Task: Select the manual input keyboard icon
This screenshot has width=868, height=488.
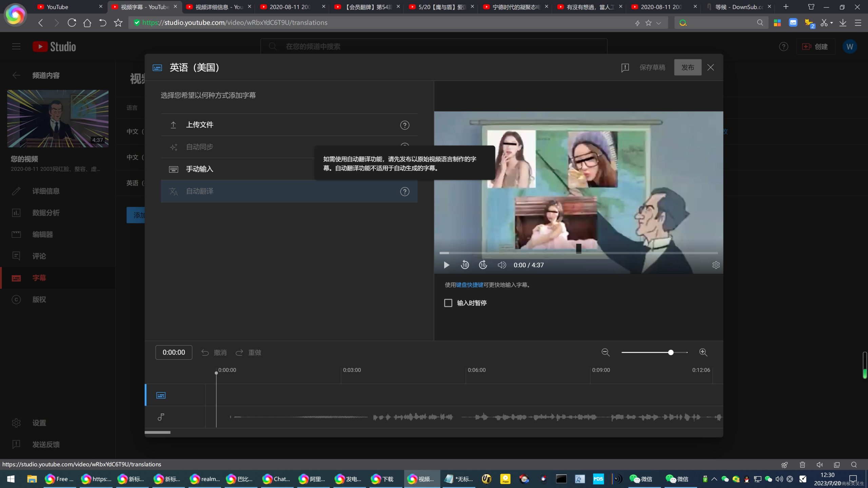Action: pyautogui.click(x=173, y=169)
